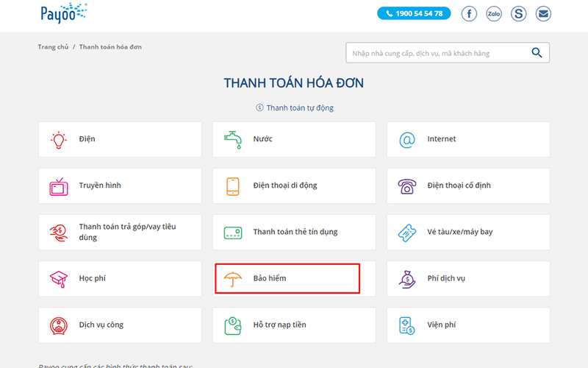Click the wallet Hỗ trợ nạp tiền icon
This screenshot has width=588, height=368.
(233, 326)
